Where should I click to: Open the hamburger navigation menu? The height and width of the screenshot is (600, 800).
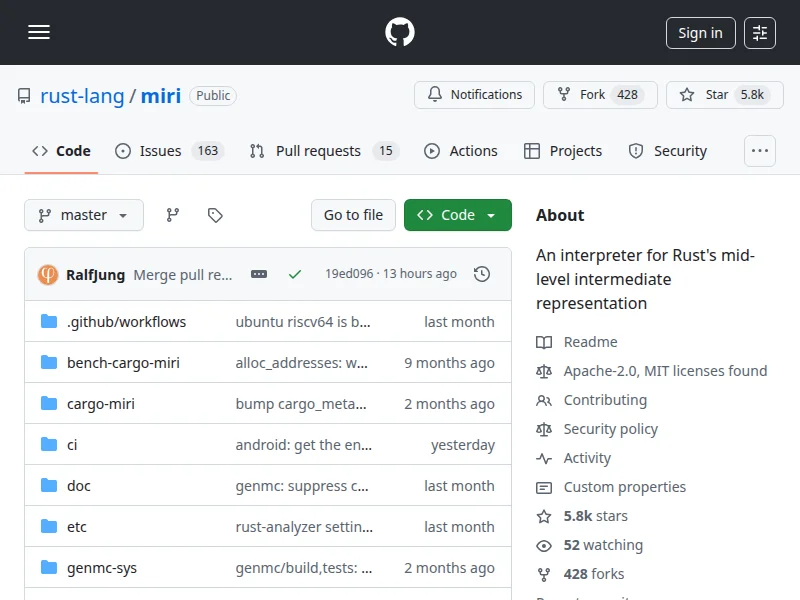(x=39, y=33)
